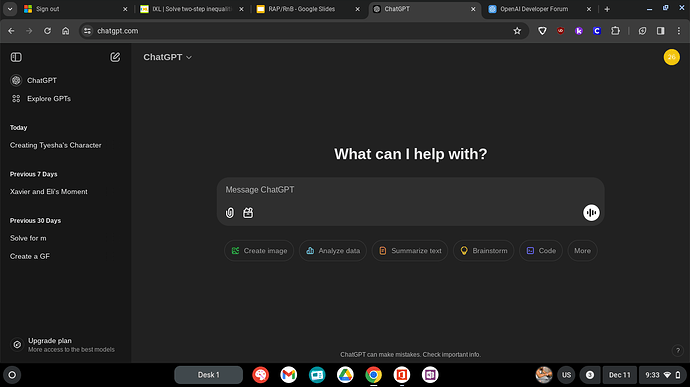Open the Chrome three-dot menu
This screenshot has width=690, height=387.
(x=679, y=31)
